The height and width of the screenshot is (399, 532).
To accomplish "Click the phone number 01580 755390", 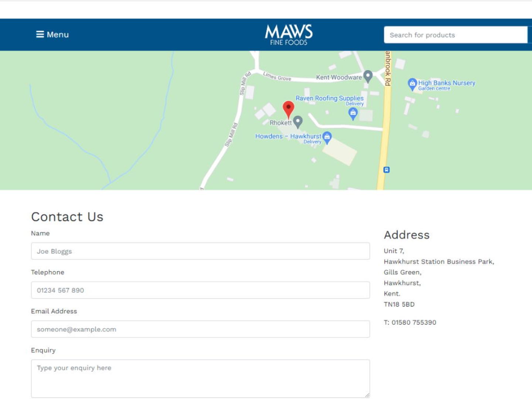I will tap(410, 322).
